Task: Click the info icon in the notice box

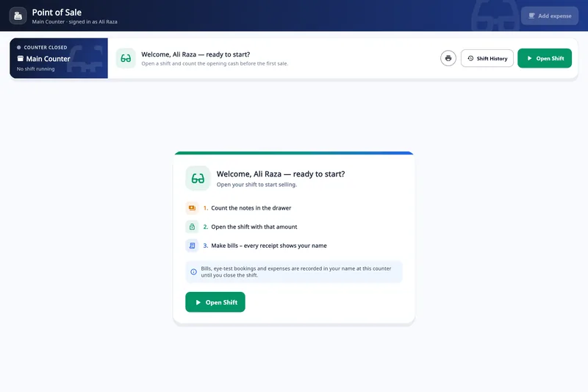Action: click(193, 271)
